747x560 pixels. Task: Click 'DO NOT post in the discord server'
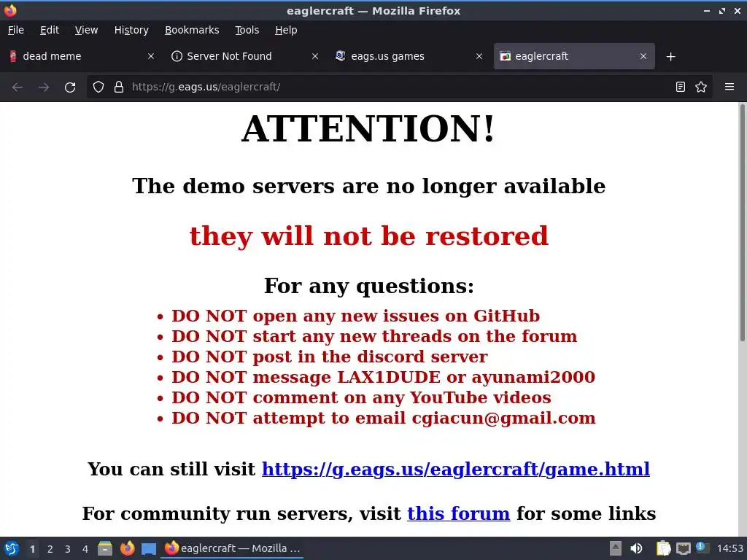330,357
